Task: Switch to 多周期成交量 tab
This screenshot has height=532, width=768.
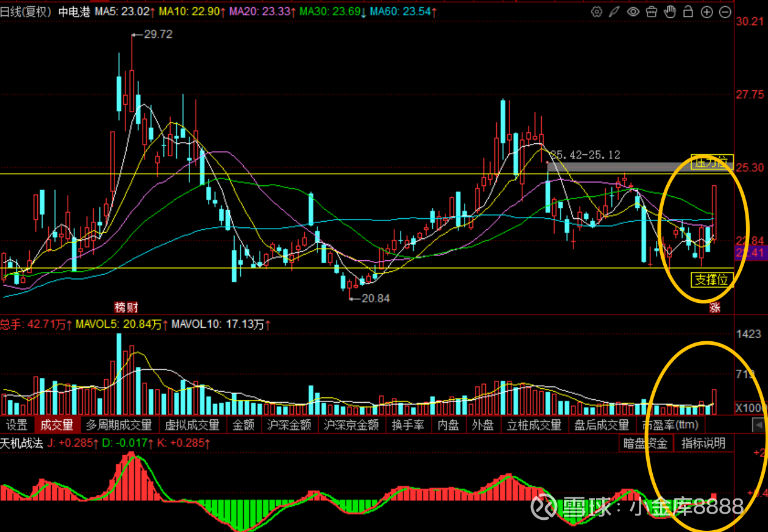Action: (119, 425)
